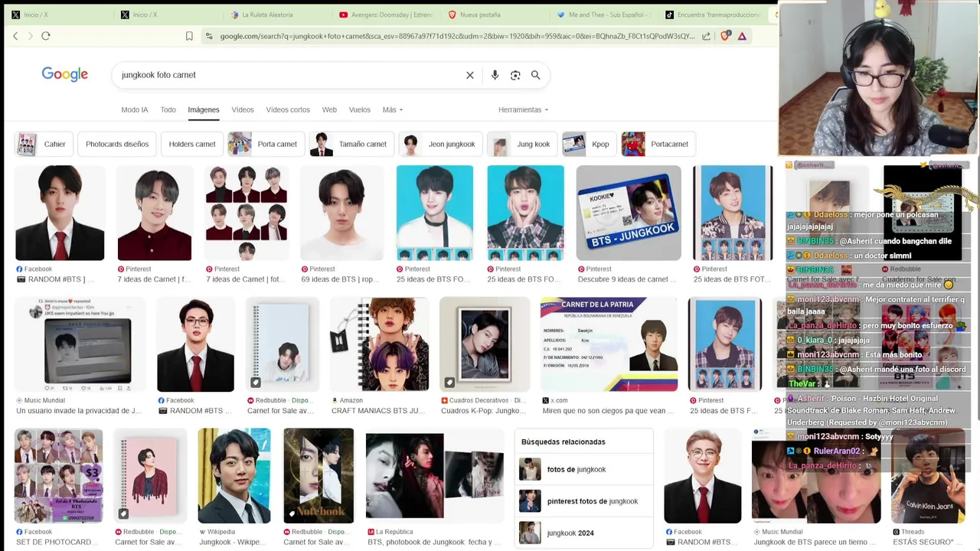The width and height of the screenshot is (980, 551).
Task: Expand the Herramientas dropdown
Action: coord(523,109)
